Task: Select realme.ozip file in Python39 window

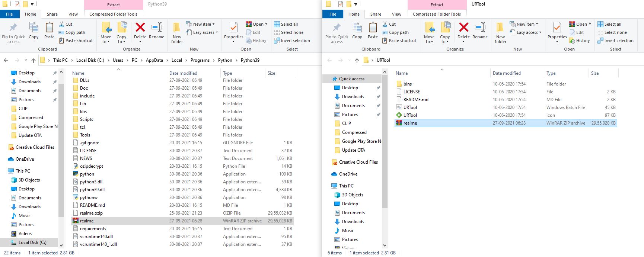Action: (182, 213)
